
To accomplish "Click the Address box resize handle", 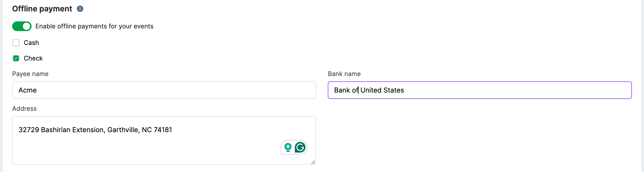I will coord(313,162).
